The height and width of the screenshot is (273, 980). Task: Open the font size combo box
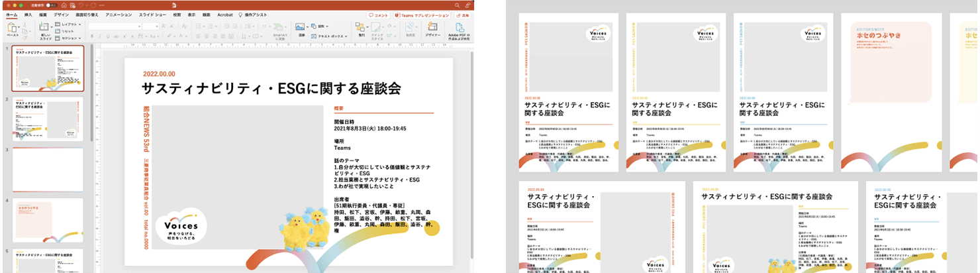150,27
